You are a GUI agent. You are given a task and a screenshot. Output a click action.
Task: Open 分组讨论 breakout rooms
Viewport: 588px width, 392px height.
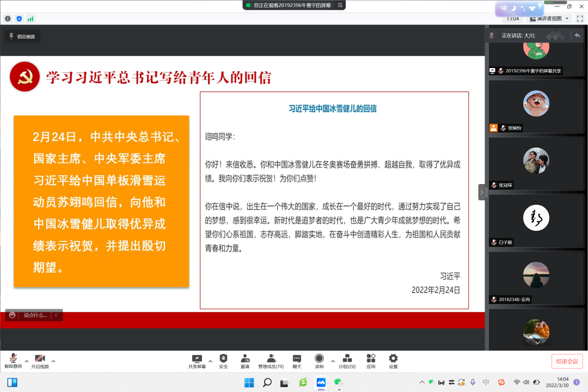pyautogui.click(x=347, y=362)
